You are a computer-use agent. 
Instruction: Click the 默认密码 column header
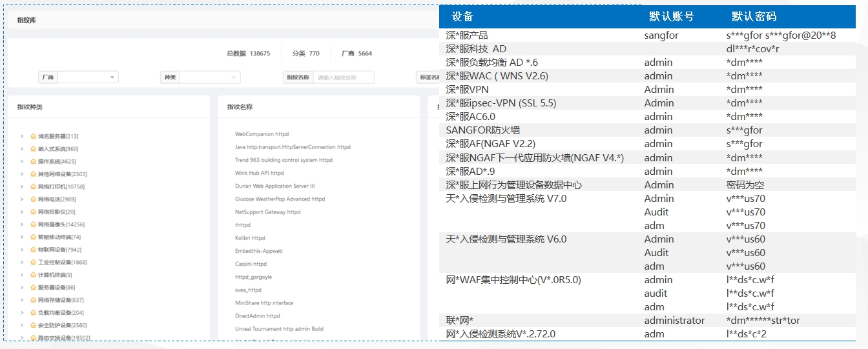[x=754, y=17]
